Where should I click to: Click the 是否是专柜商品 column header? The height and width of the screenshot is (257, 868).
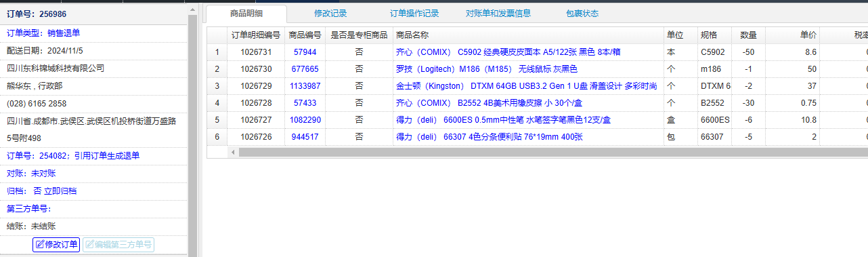(x=359, y=35)
